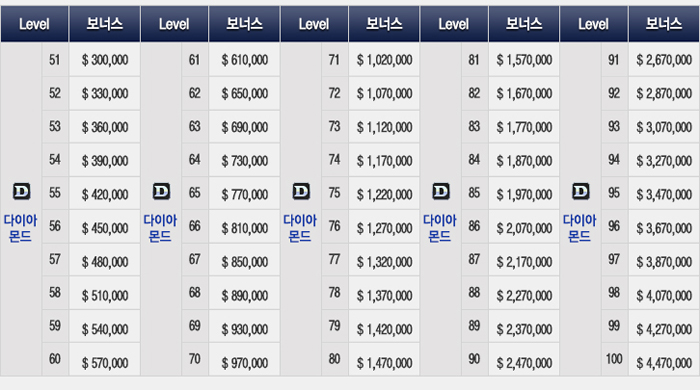700x390 pixels.
Task: Open the 다이아몬드 link in the 51-60 group
Action: 21,228
